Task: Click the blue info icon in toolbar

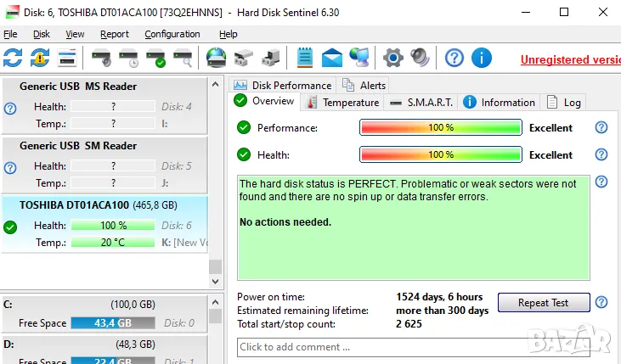Action: 481,58
